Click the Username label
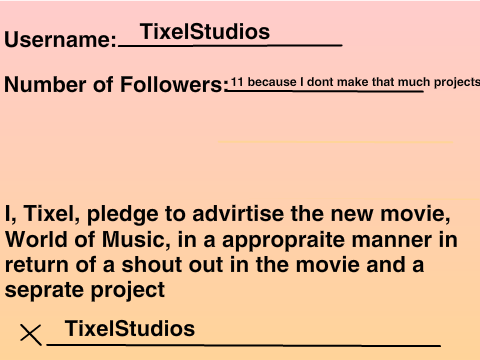This screenshot has height=360, width=480. coord(60,40)
